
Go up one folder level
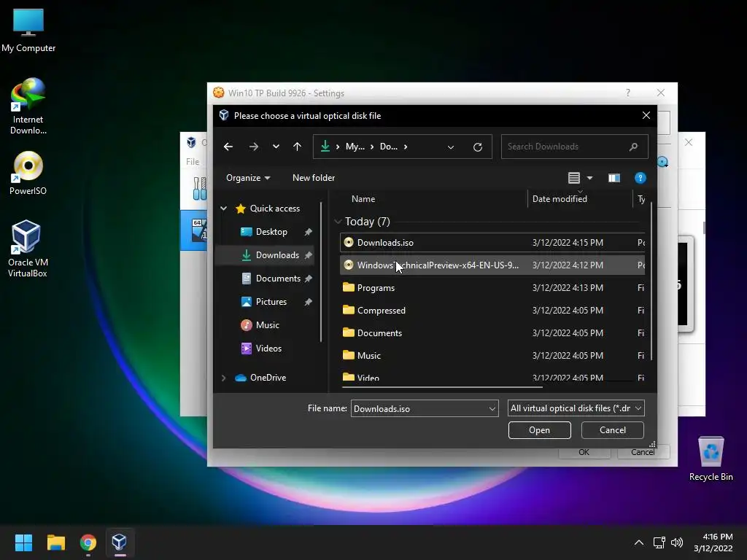(x=298, y=147)
